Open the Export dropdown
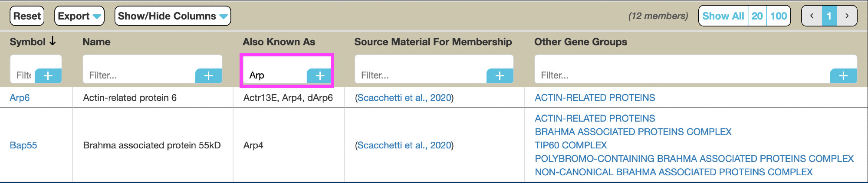868x183 pixels. tap(79, 16)
